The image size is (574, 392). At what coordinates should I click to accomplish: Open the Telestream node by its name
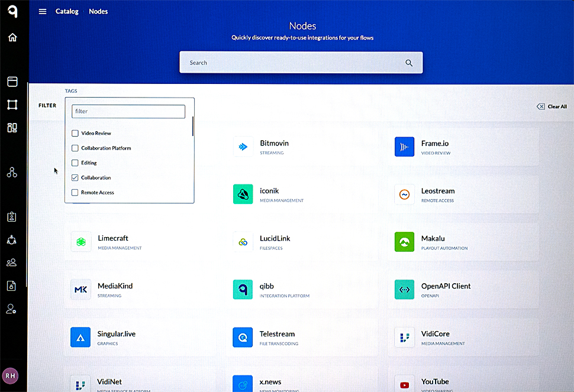[x=277, y=334]
